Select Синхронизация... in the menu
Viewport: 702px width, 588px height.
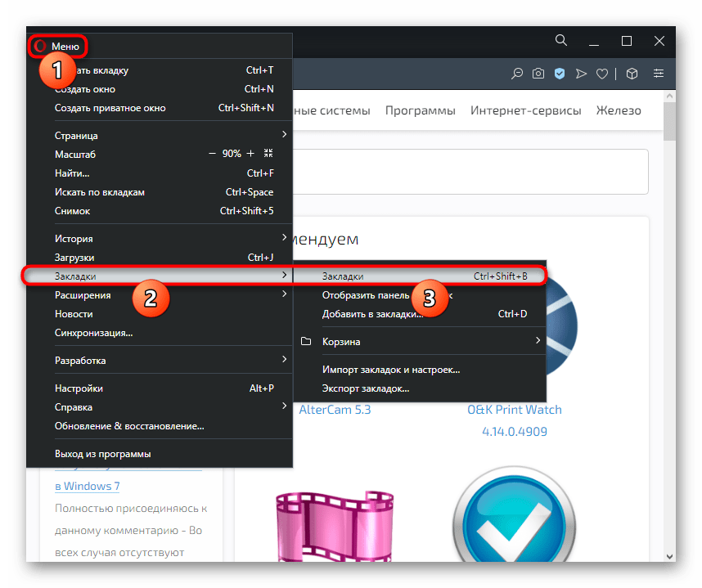pyautogui.click(x=160, y=333)
